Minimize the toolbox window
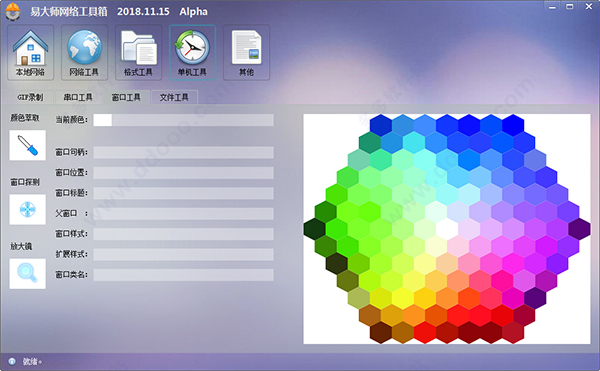Screen dimensions: 600x371 [x=552, y=7]
